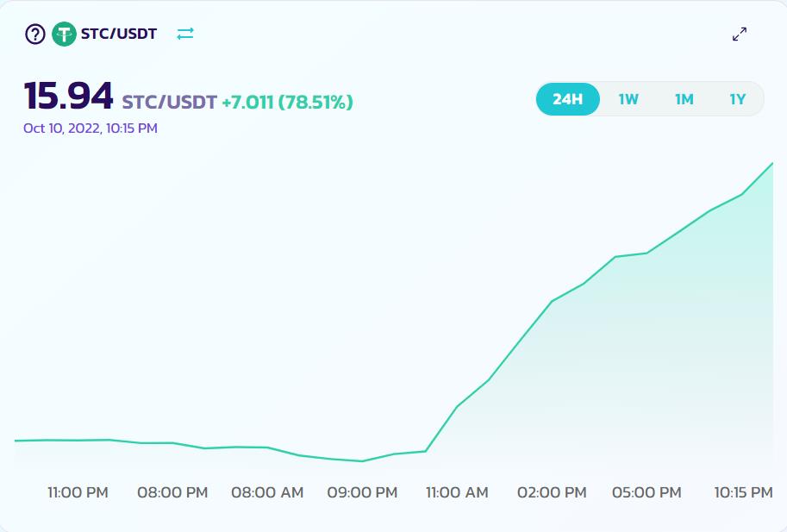Viewport: 787px width, 532px height.
Task: Click the diagonal expand arrows at top right
Action: point(740,34)
